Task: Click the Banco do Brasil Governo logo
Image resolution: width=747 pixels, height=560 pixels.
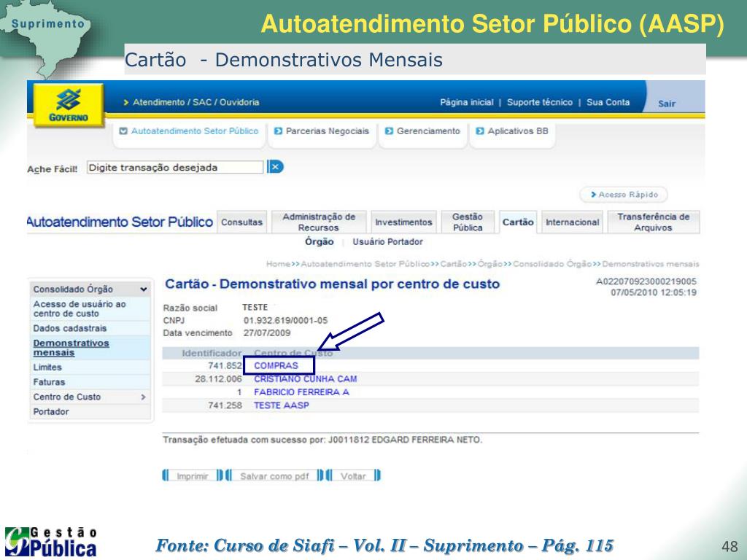Action: click(69, 106)
